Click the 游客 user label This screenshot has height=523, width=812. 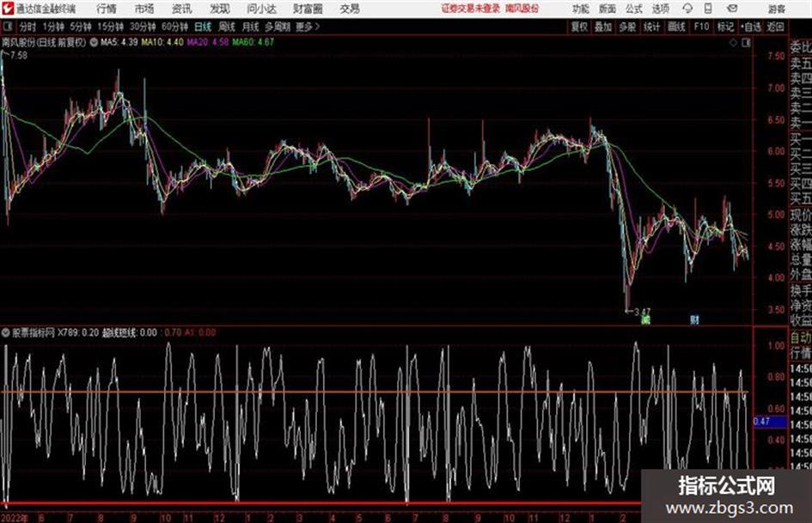pos(776,9)
